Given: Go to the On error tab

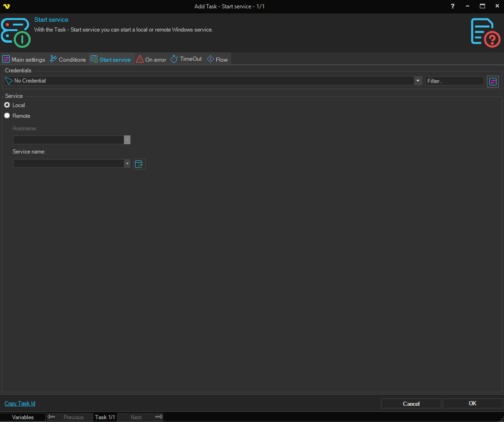Looking at the screenshot, I should [x=151, y=59].
